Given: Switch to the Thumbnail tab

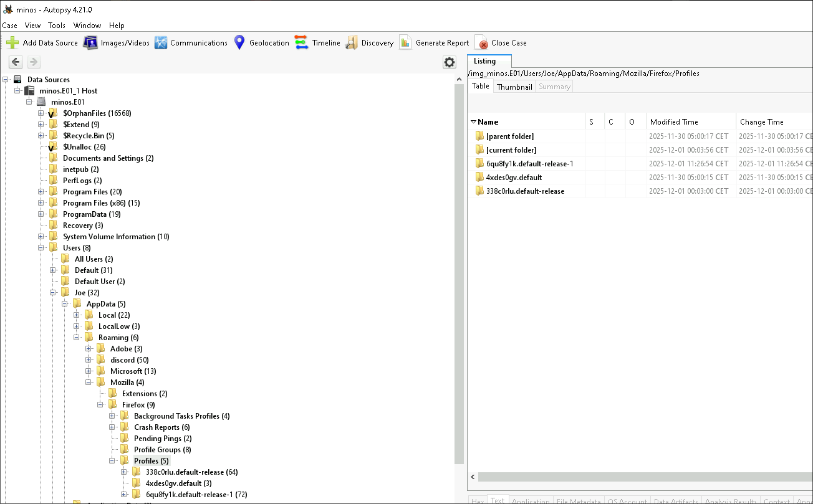Looking at the screenshot, I should coord(514,87).
